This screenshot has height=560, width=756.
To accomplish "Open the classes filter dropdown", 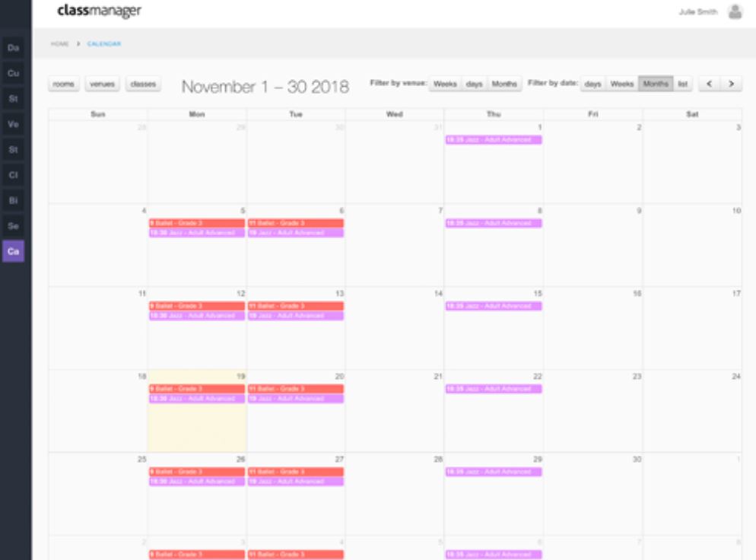I will point(143,84).
